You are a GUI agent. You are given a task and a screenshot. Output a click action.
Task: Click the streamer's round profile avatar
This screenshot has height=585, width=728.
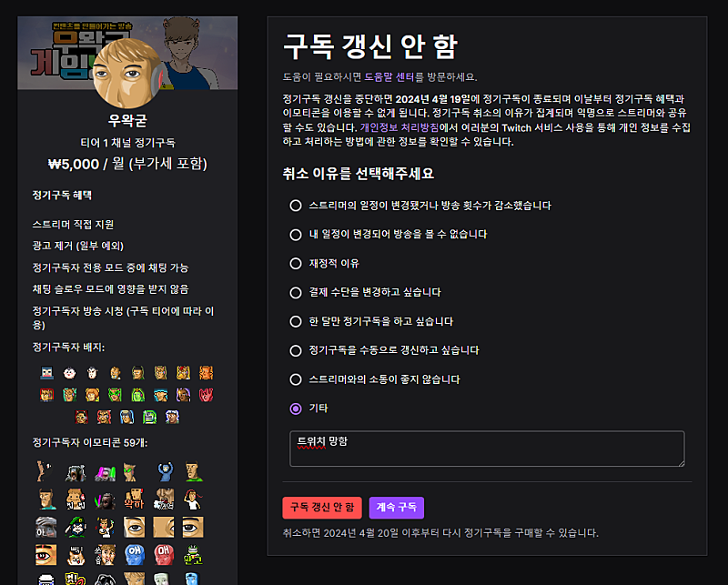coord(128,74)
